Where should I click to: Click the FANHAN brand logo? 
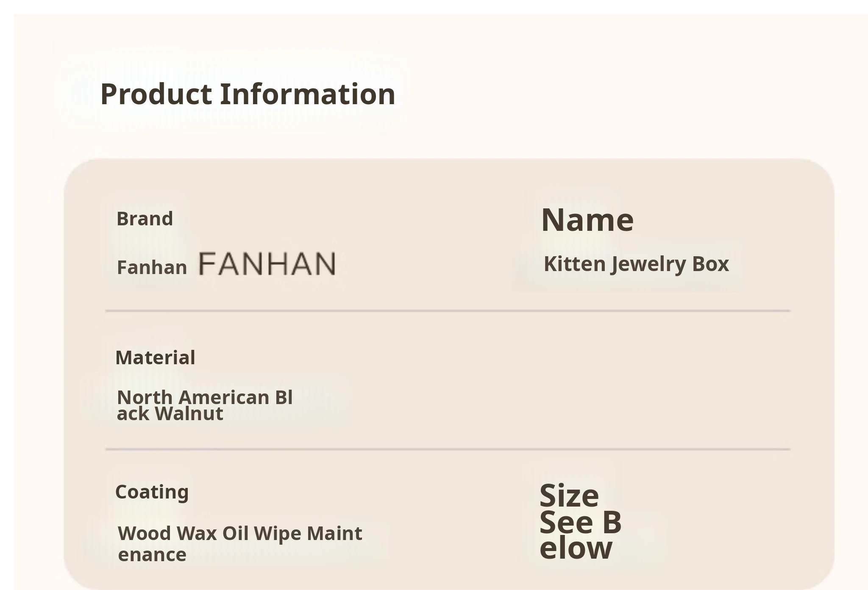(x=267, y=263)
